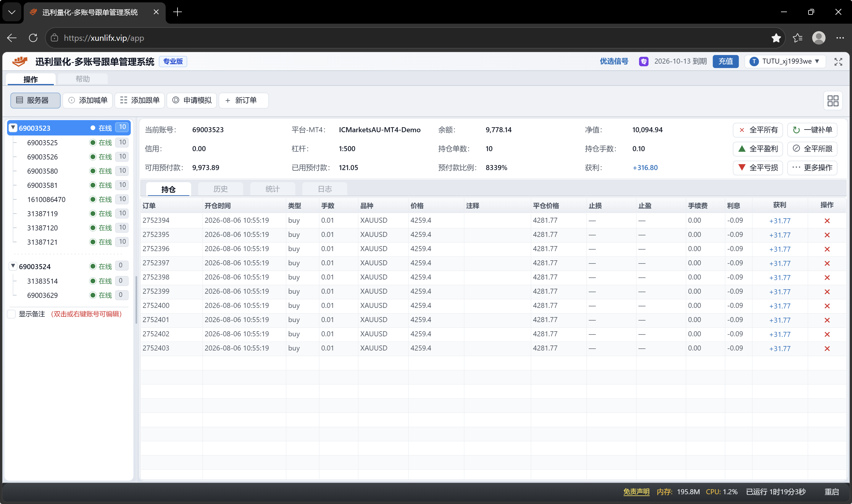The height and width of the screenshot is (504, 852).
Task: Open the 免责声明 link
Action: tap(636, 492)
